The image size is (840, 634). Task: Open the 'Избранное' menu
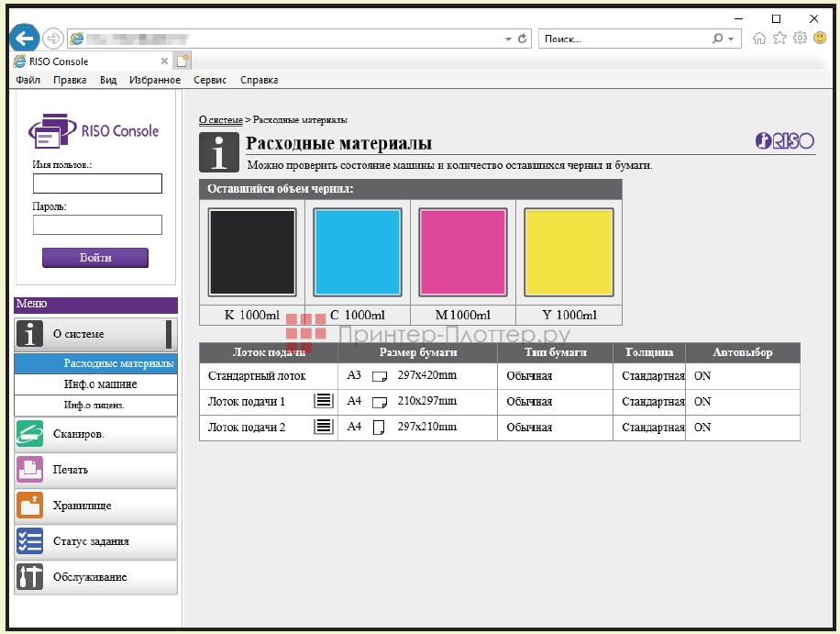pos(155,80)
